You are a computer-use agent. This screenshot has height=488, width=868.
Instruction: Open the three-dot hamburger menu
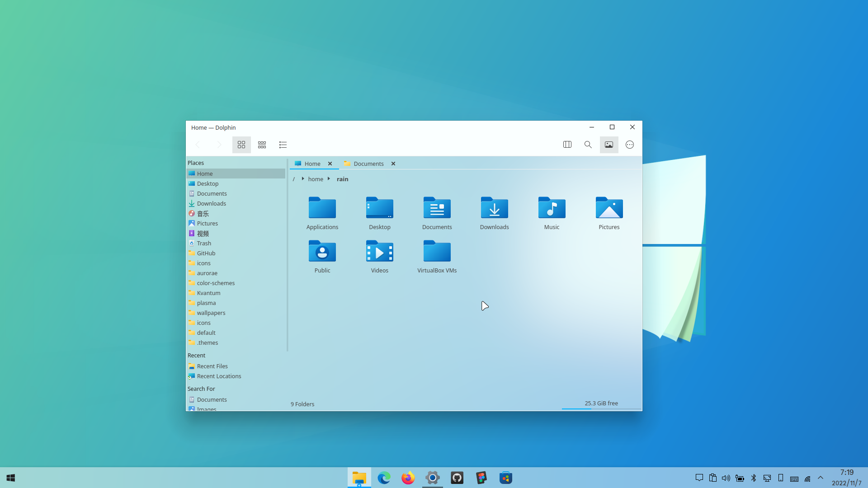coord(630,145)
